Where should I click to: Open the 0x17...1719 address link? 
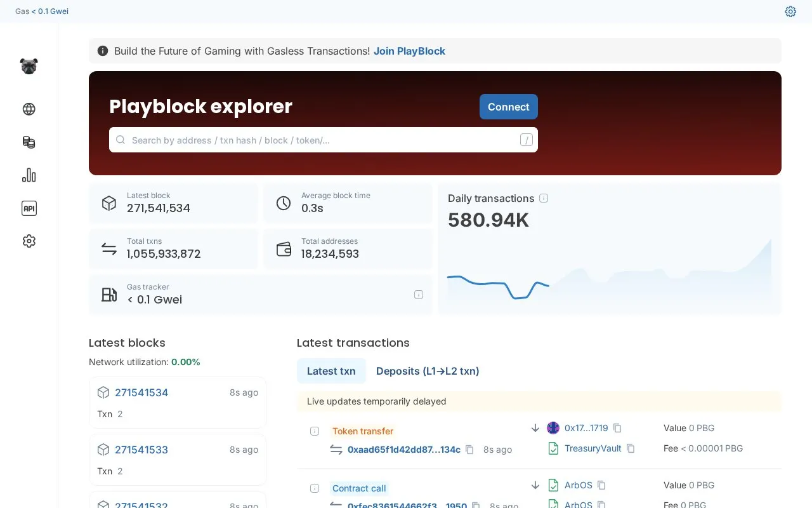586,428
